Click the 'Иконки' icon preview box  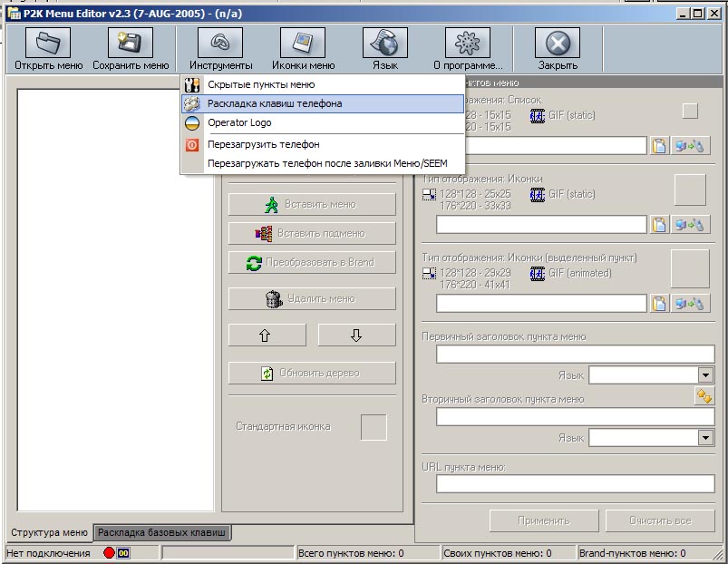tap(690, 190)
